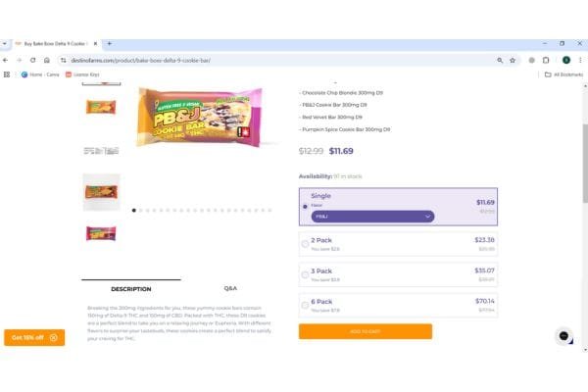
Task: Open Chrome's three-dot menu
Action: pos(580,60)
